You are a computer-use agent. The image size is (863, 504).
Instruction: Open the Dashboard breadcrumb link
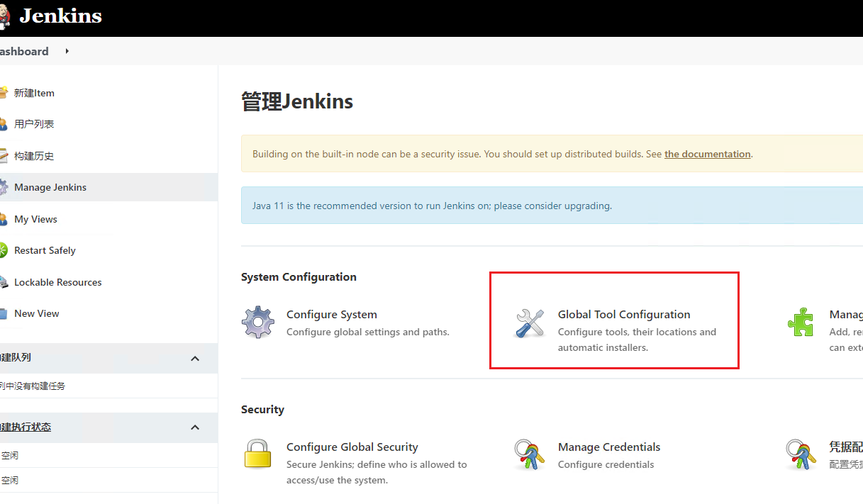pos(24,51)
